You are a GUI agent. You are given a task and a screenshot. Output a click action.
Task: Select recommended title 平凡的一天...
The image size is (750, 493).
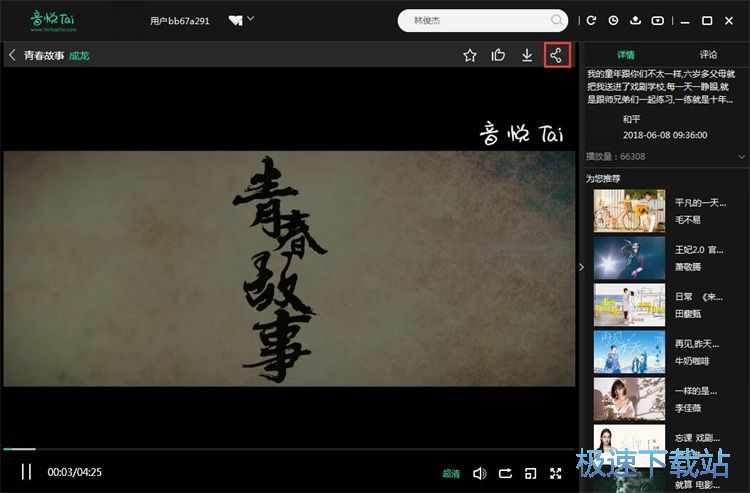click(700, 203)
